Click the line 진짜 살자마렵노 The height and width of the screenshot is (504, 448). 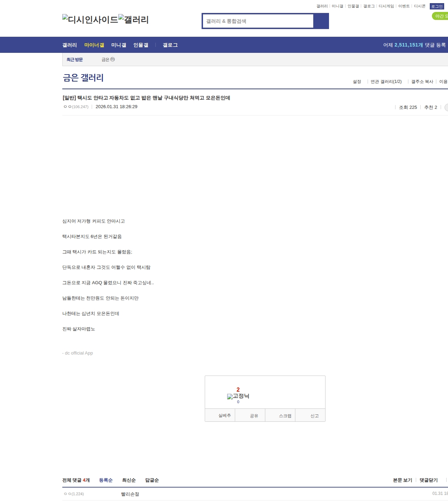(79, 329)
